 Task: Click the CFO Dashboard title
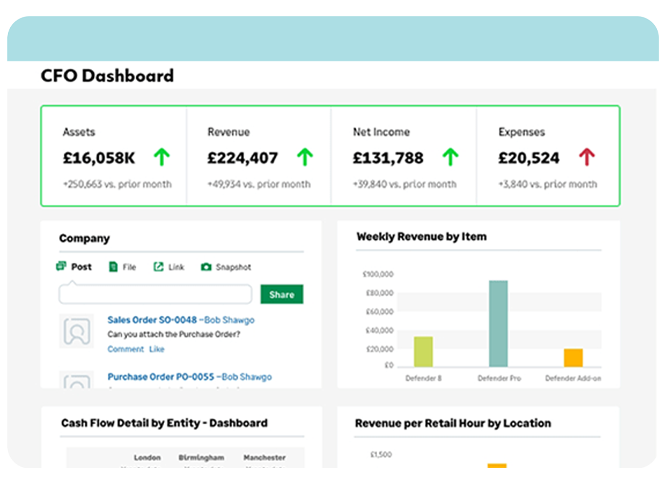pyautogui.click(x=107, y=76)
